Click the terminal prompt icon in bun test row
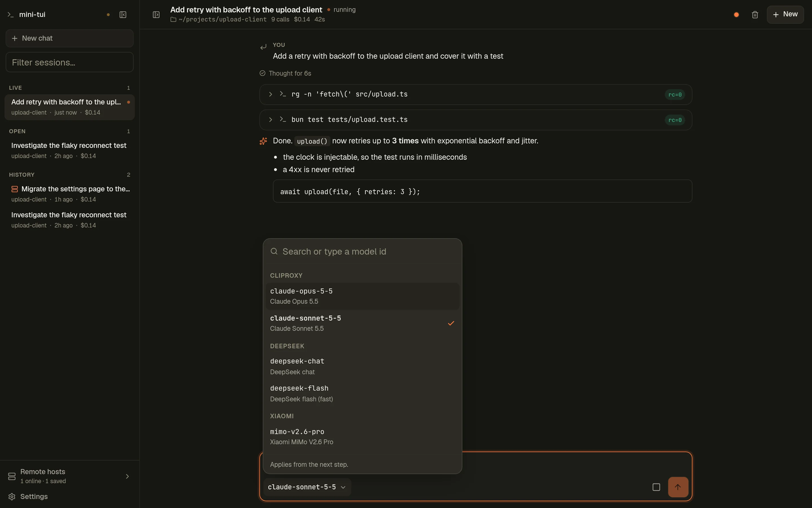Image resolution: width=812 pixels, height=508 pixels. click(x=283, y=120)
